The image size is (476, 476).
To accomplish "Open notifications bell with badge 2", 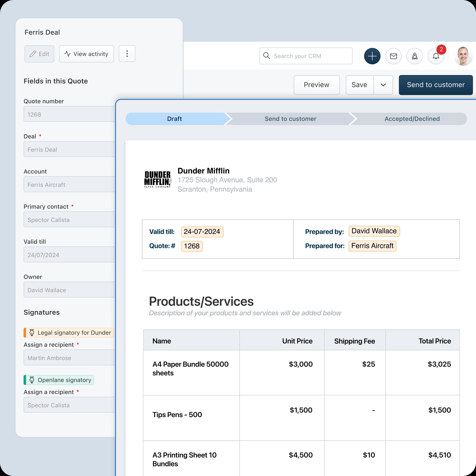I will 436,56.
